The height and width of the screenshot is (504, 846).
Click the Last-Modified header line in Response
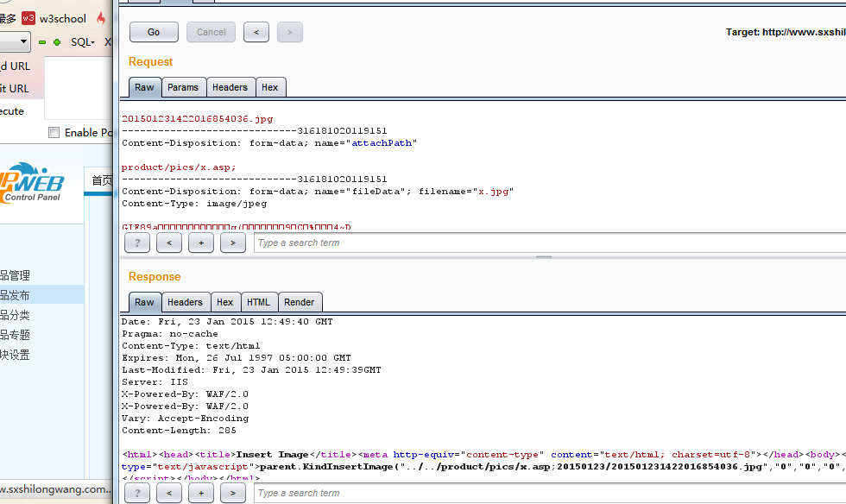(x=251, y=370)
